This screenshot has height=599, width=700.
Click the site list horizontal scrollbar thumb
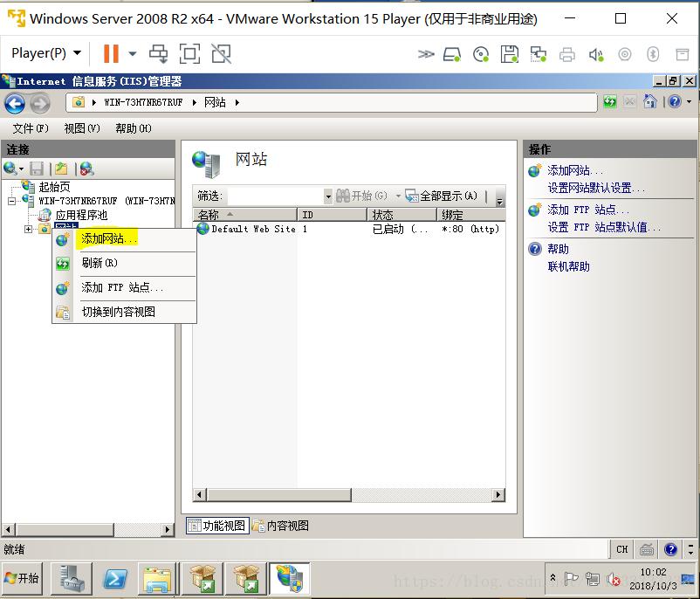tap(279, 494)
